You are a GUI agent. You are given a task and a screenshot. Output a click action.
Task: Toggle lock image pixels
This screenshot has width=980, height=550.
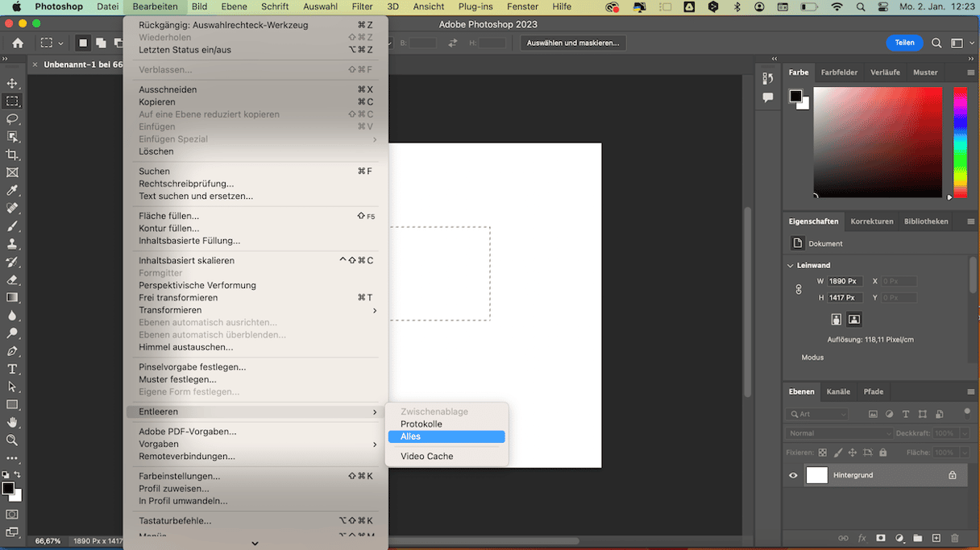click(837, 453)
